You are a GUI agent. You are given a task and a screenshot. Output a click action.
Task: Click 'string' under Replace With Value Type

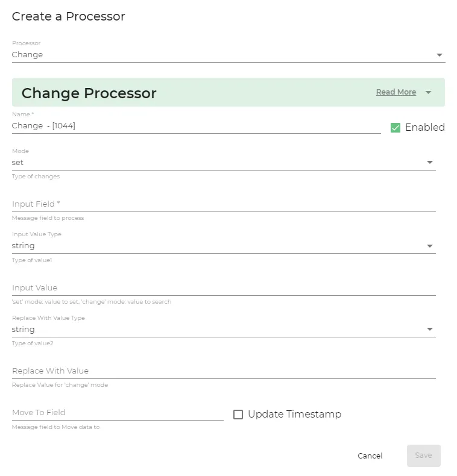(x=23, y=330)
